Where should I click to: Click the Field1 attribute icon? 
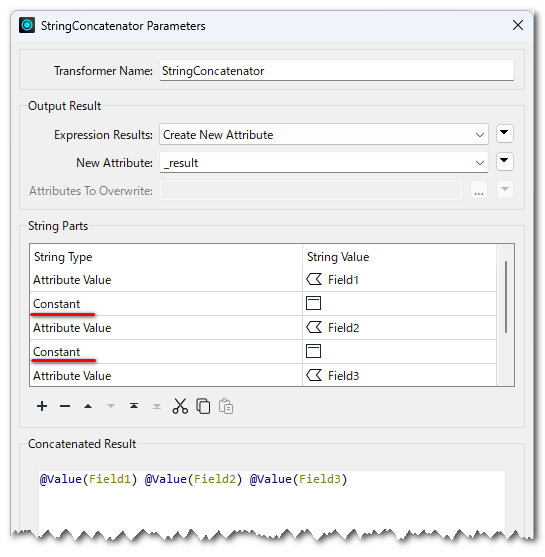click(x=314, y=280)
